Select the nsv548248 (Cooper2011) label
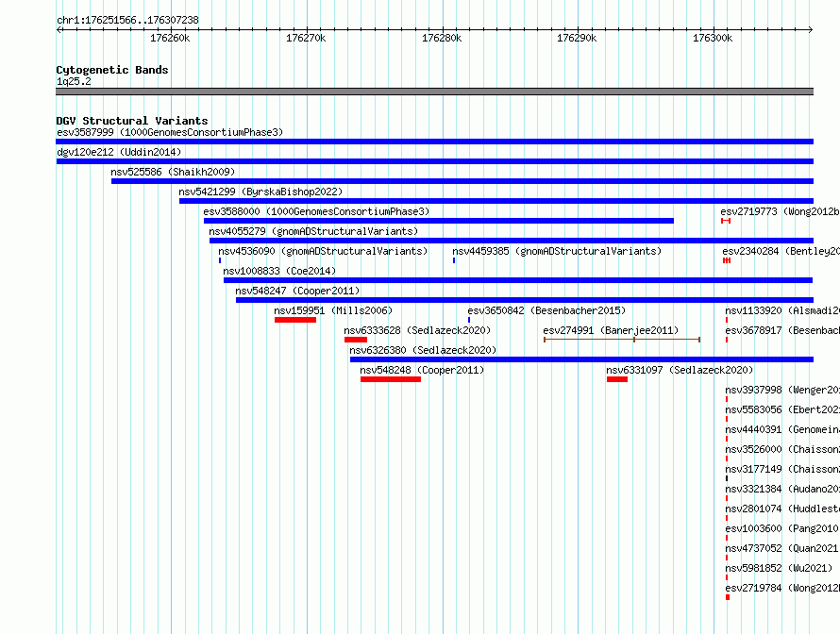The height and width of the screenshot is (634, 840). pyautogui.click(x=422, y=370)
